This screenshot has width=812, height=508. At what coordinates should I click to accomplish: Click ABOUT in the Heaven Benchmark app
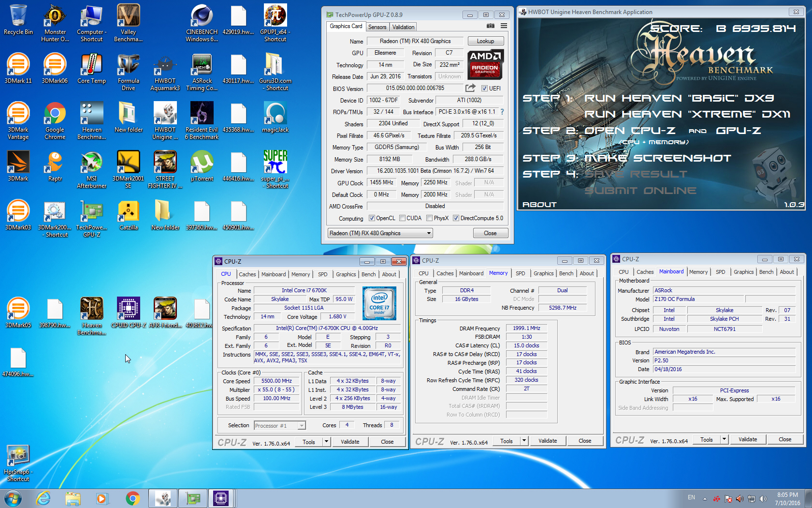[539, 205]
